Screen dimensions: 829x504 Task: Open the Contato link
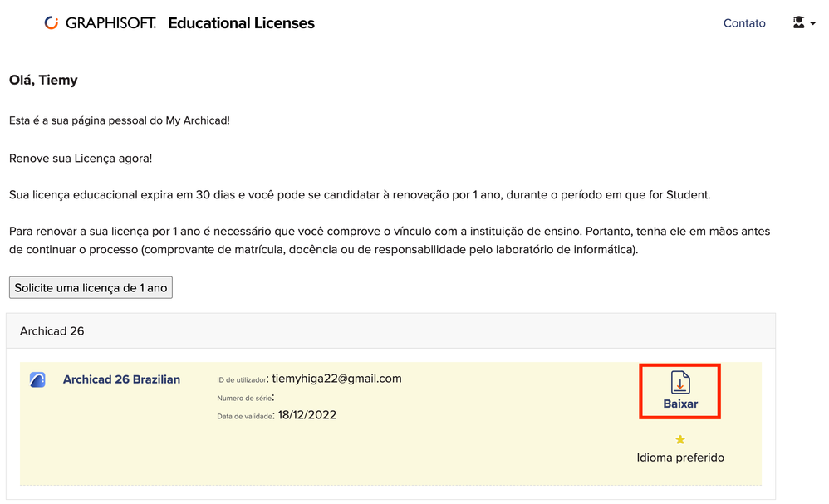[744, 23]
